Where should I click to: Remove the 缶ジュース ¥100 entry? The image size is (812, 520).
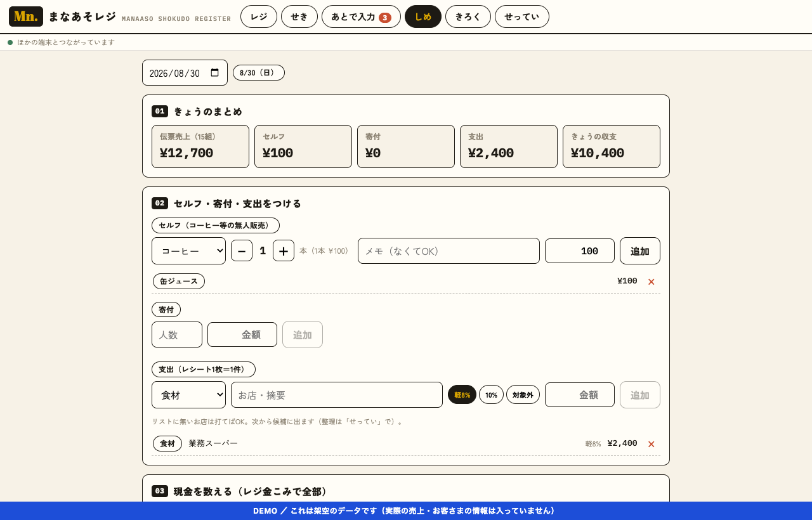pos(651,282)
